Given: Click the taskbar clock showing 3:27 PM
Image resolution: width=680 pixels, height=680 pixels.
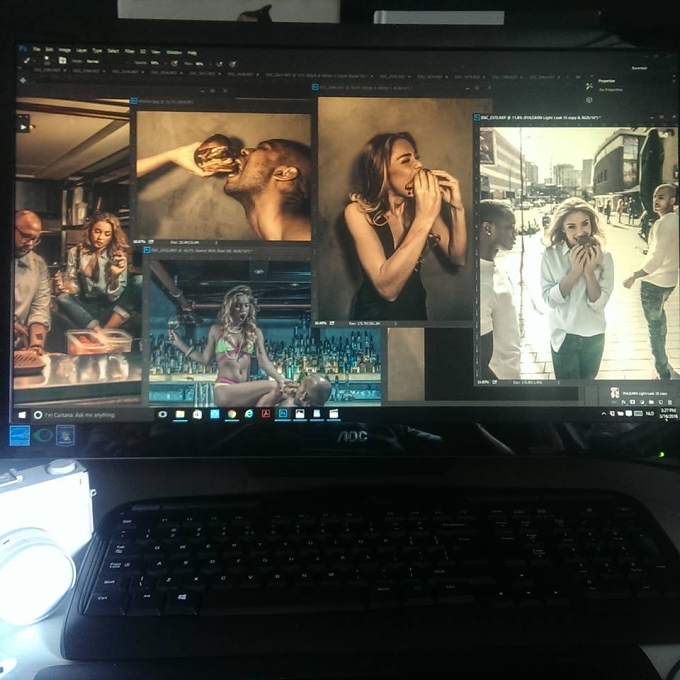Looking at the screenshot, I should point(667,413).
